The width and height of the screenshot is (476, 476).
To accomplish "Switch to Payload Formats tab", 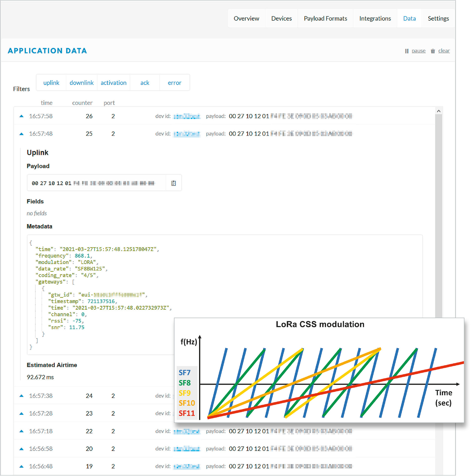I will [325, 18].
